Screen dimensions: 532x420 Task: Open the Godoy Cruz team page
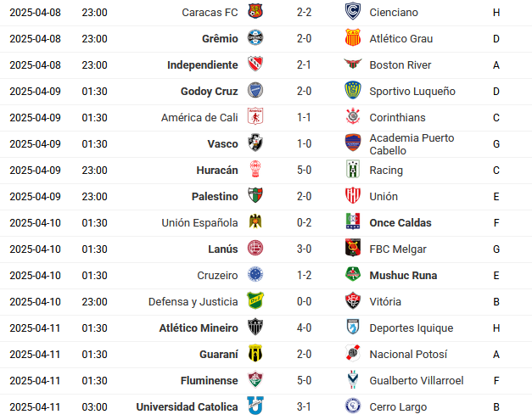coord(209,92)
